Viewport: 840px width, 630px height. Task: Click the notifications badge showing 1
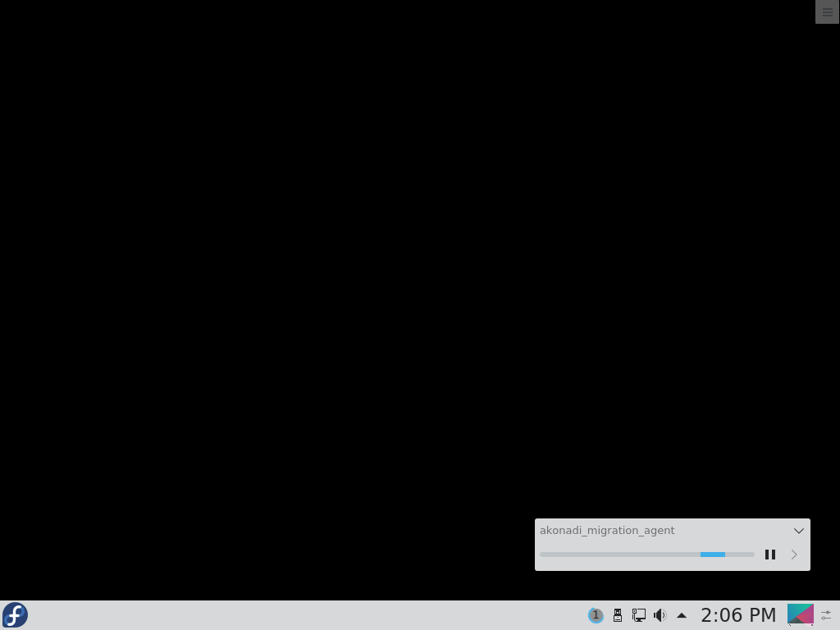click(x=596, y=615)
